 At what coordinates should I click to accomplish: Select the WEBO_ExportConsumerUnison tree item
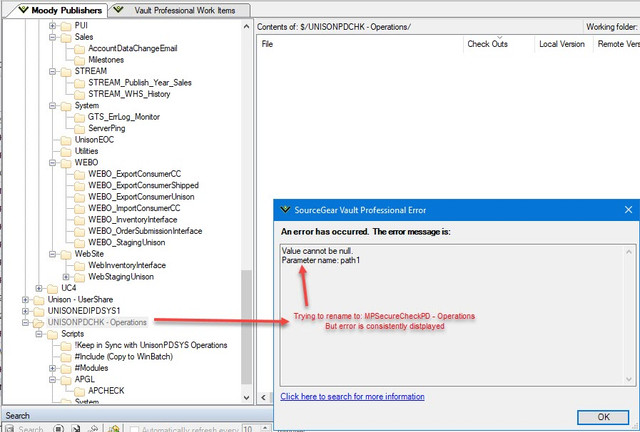(141, 197)
